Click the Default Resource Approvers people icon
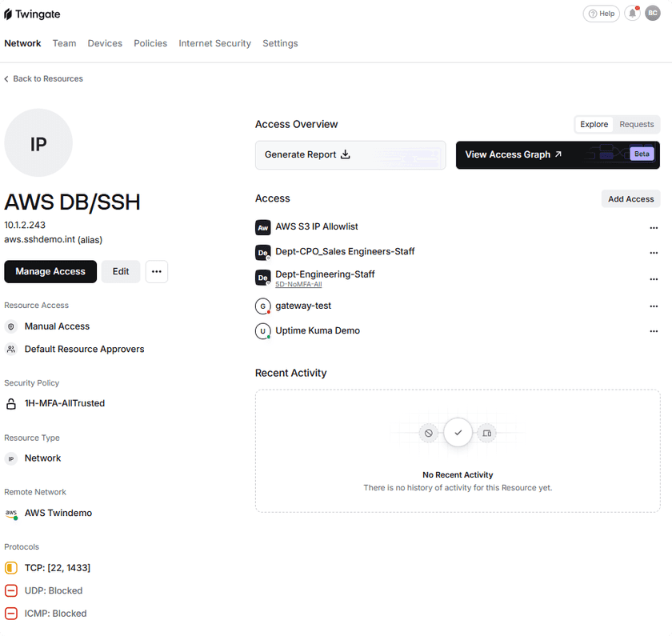The width and height of the screenshot is (672, 636). pyautogui.click(x=11, y=350)
